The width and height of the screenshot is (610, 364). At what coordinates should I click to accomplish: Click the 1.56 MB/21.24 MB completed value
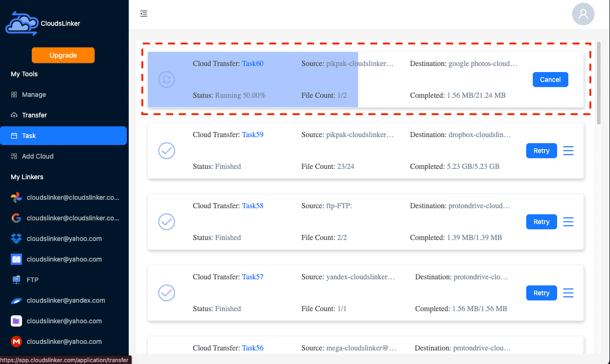coord(476,95)
